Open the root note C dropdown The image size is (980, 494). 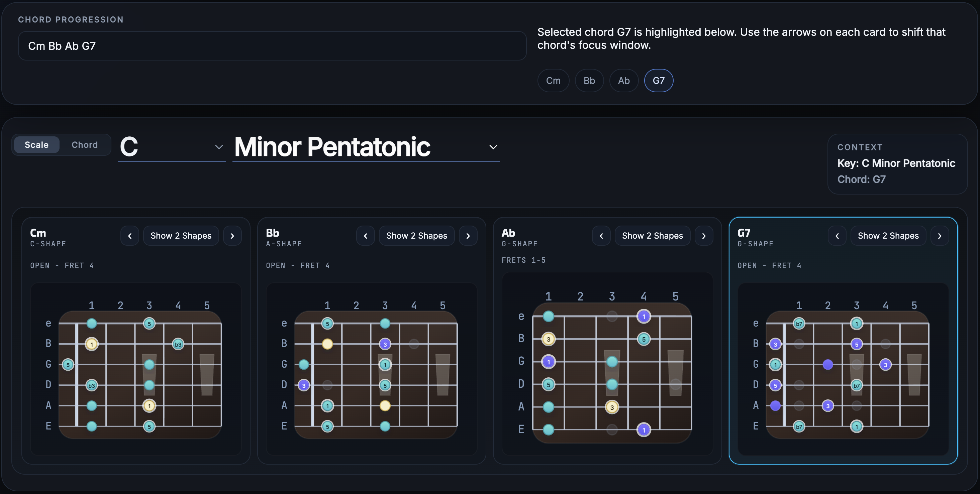172,147
